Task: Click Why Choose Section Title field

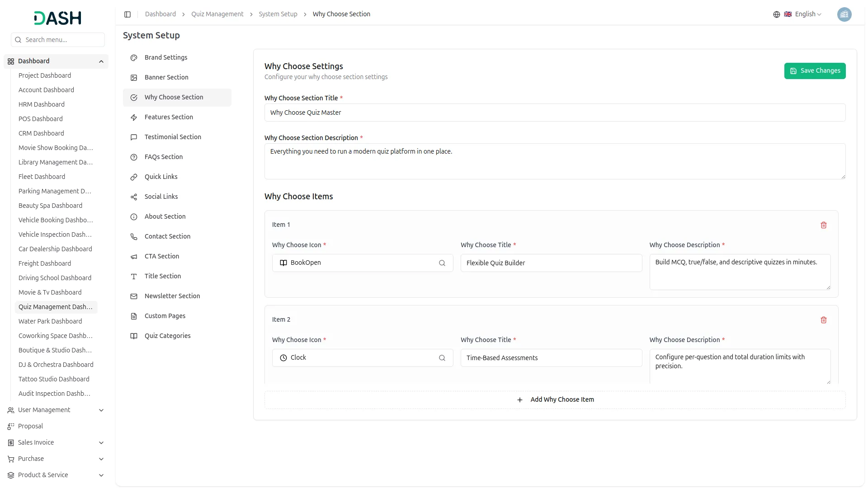Action: [555, 113]
